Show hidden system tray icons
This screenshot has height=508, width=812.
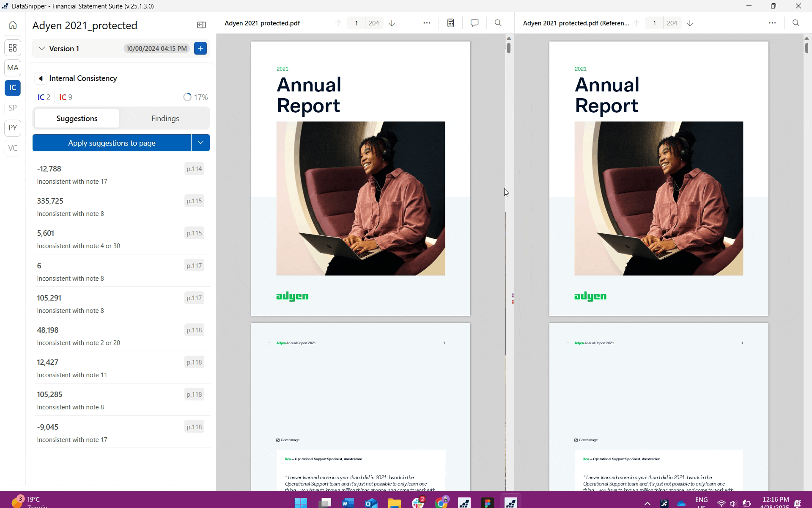[x=647, y=503]
